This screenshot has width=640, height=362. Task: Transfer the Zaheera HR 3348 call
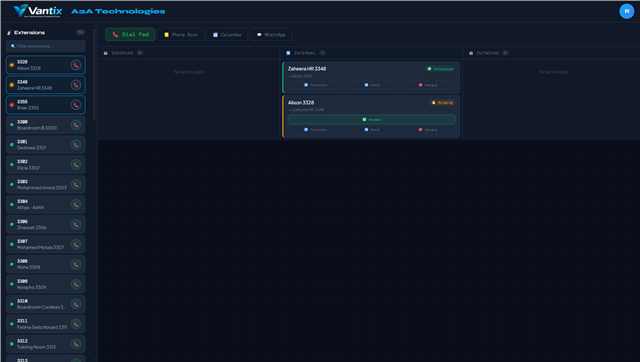pos(316,85)
